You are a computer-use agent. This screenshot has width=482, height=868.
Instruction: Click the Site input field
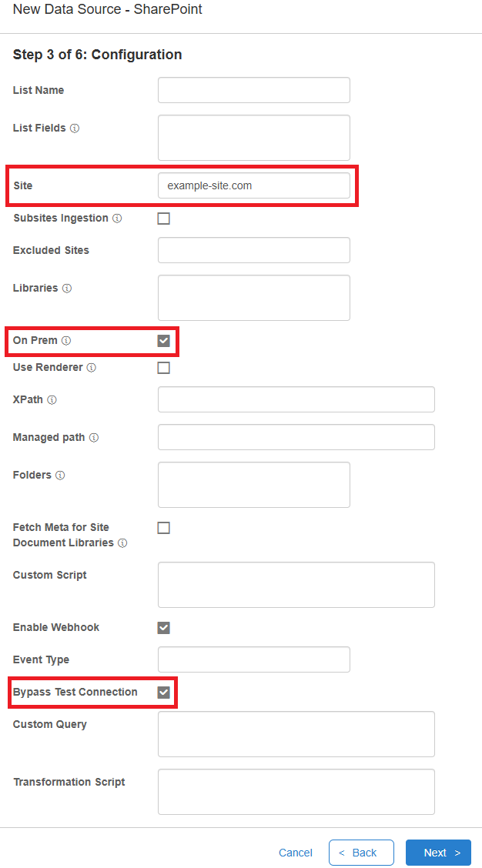254,185
